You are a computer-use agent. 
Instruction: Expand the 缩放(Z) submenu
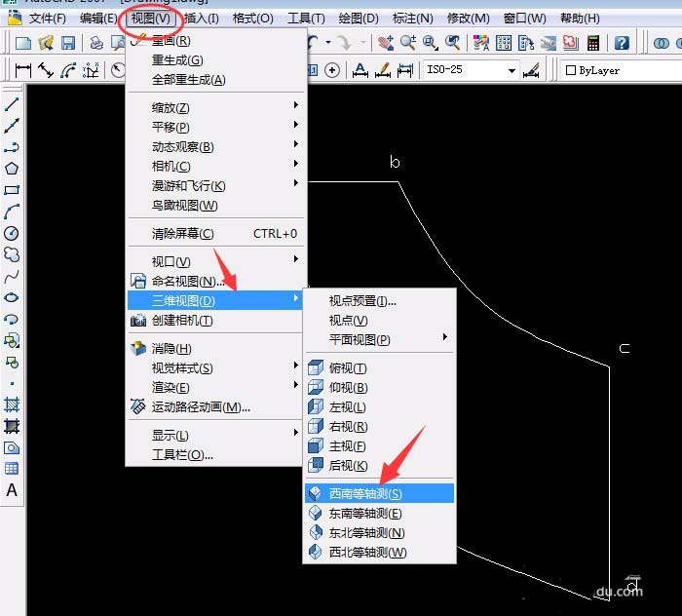[x=215, y=107]
